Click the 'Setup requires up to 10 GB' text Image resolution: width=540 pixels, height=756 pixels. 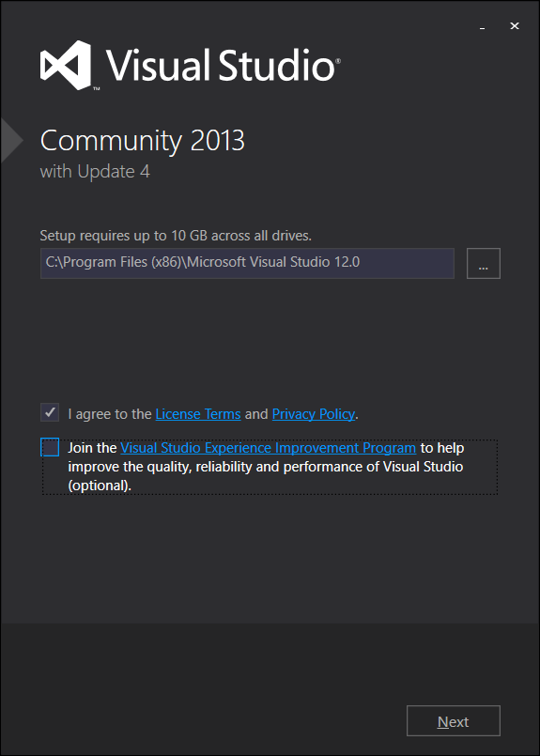tap(176, 236)
